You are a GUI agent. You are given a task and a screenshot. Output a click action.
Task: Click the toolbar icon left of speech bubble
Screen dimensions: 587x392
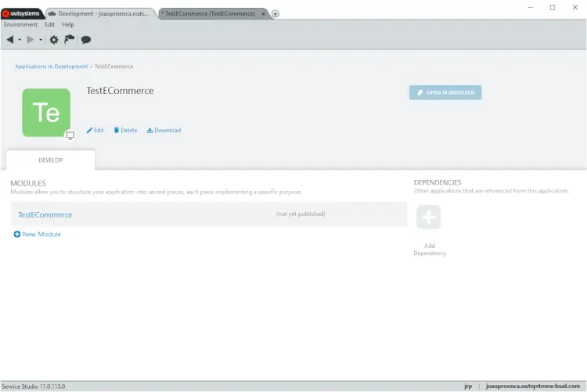70,40
